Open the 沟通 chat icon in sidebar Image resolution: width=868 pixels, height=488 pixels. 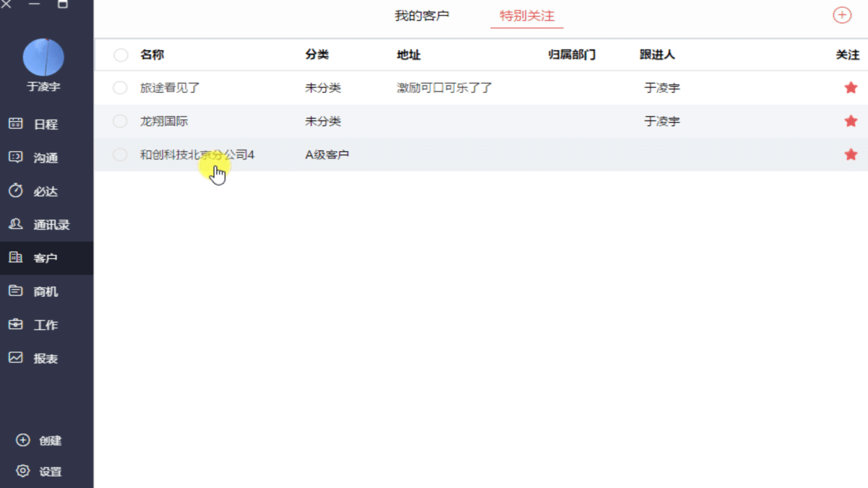pyautogui.click(x=16, y=157)
